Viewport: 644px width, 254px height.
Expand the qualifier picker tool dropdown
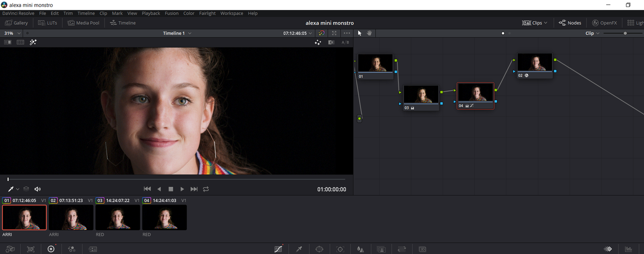point(17,189)
